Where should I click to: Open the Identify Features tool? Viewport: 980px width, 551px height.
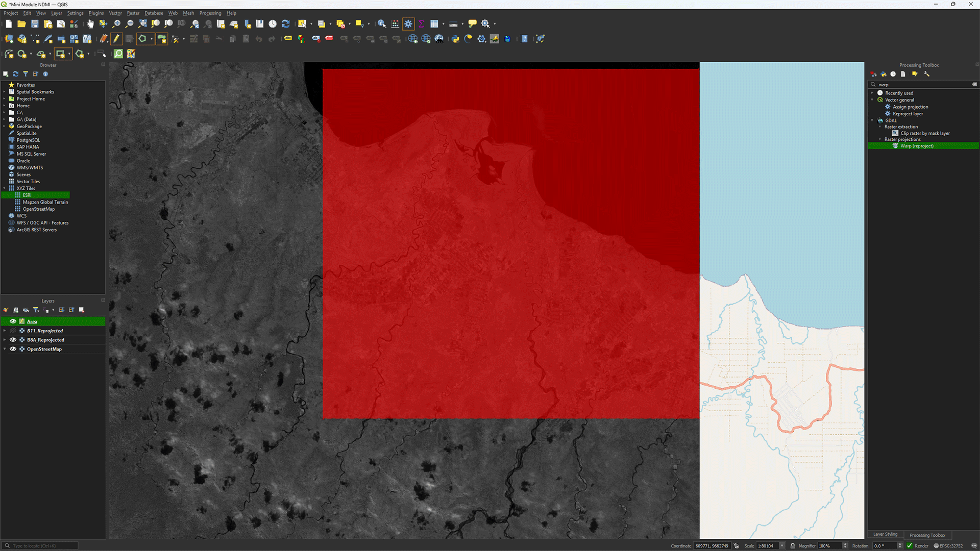click(x=382, y=23)
